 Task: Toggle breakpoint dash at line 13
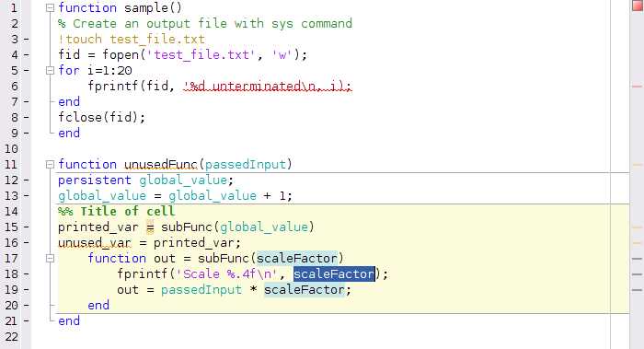click(x=27, y=196)
